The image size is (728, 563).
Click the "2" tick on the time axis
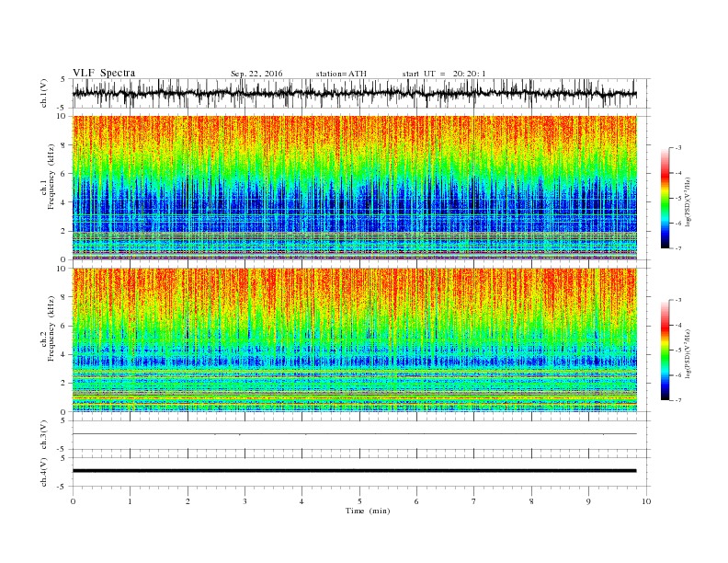click(188, 501)
